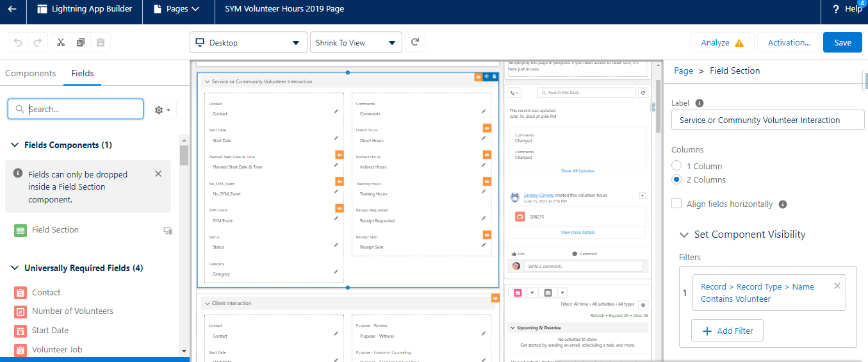868x362 pixels.
Task: Switch to the Components tab
Action: (31, 73)
